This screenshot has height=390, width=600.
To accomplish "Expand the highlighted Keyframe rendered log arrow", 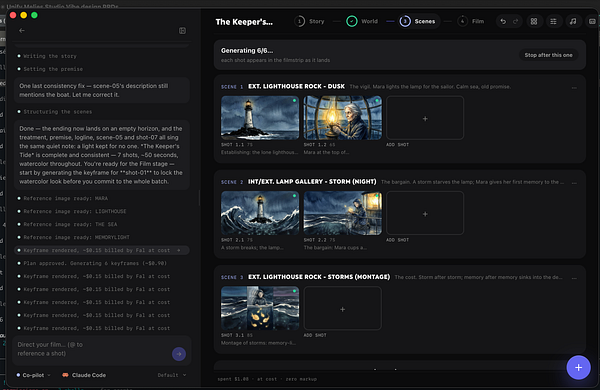I will [x=179, y=250].
